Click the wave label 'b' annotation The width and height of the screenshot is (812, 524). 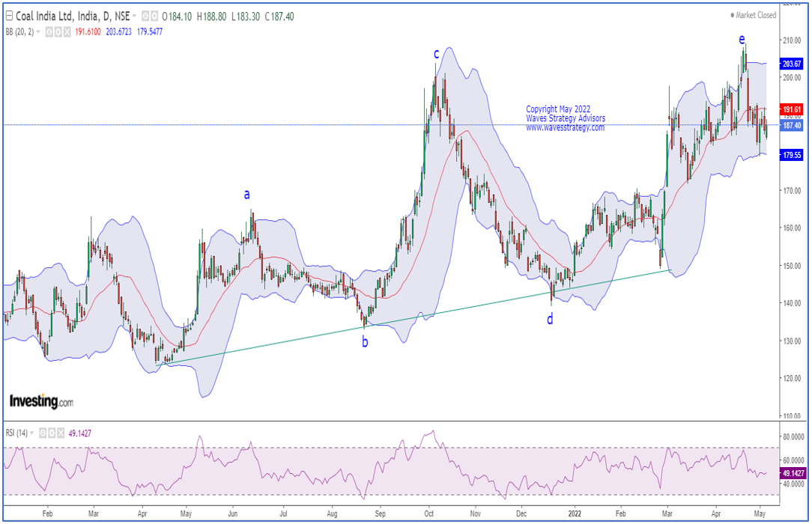(x=365, y=342)
